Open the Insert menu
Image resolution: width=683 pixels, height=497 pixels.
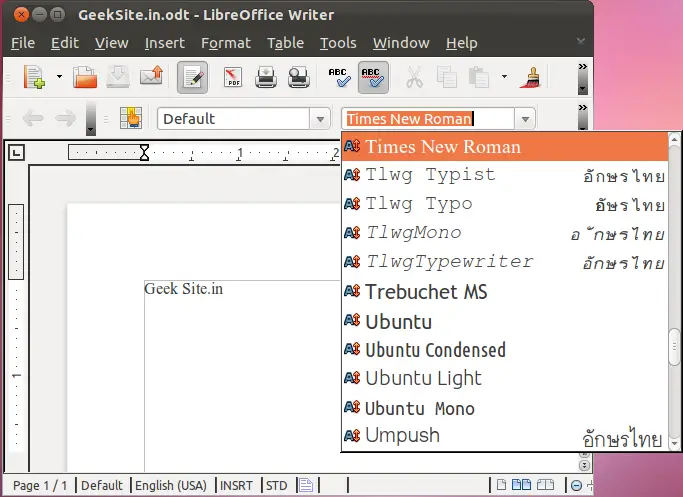coord(165,43)
